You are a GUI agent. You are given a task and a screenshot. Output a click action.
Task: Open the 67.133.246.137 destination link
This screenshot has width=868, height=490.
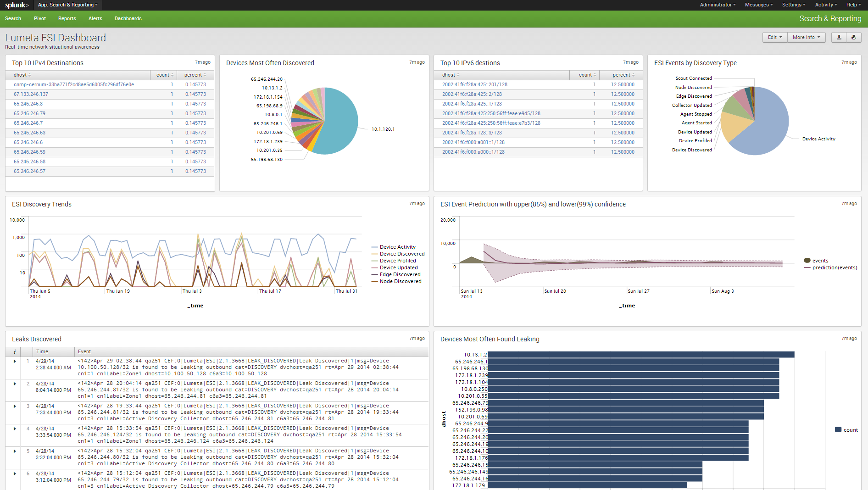tap(31, 94)
